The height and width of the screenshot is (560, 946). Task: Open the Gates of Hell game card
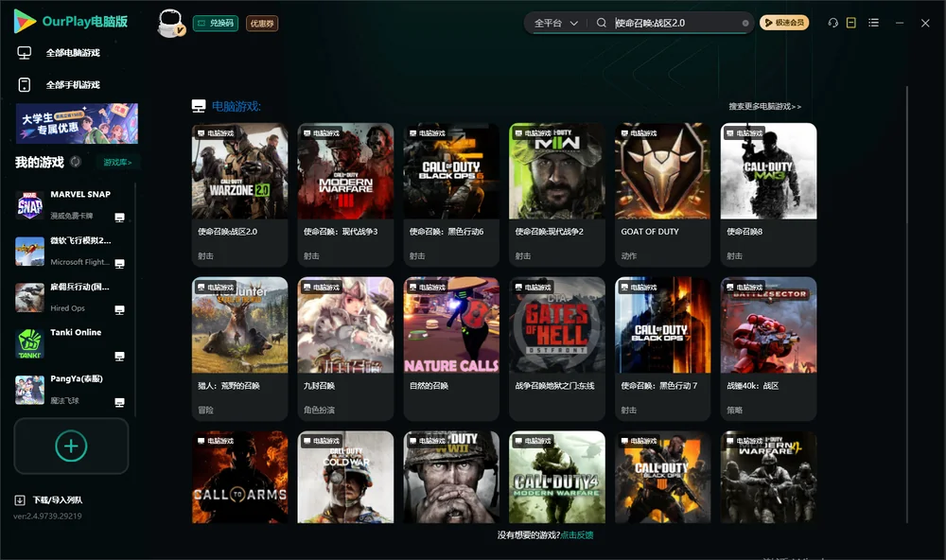tap(557, 348)
